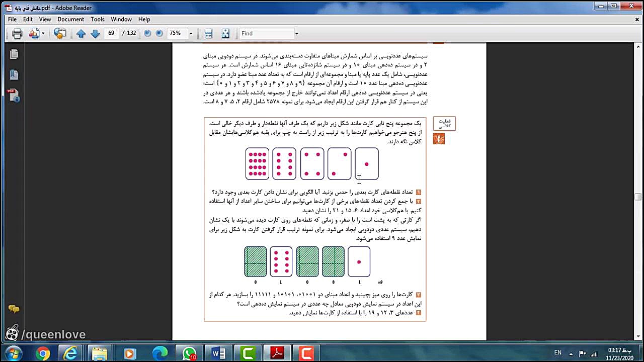
Task: Open the View menu
Action: pos(45,19)
